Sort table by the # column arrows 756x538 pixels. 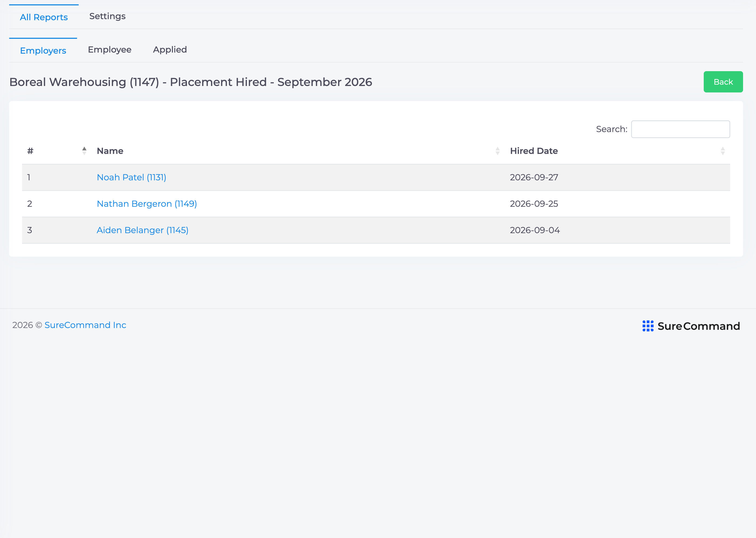84,151
